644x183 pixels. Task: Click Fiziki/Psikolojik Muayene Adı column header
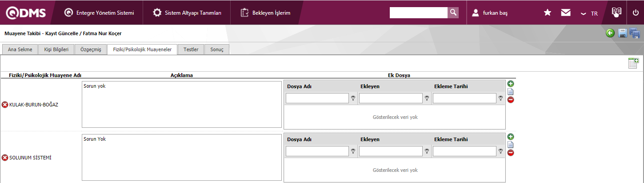(45, 75)
